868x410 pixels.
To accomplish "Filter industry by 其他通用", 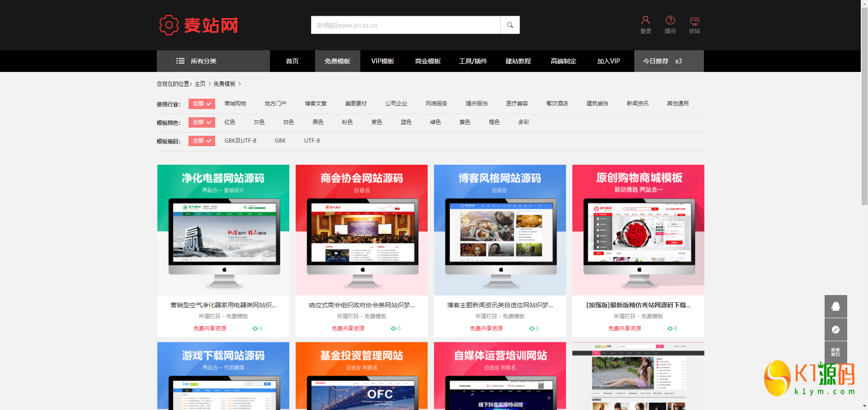I will [678, 104].
